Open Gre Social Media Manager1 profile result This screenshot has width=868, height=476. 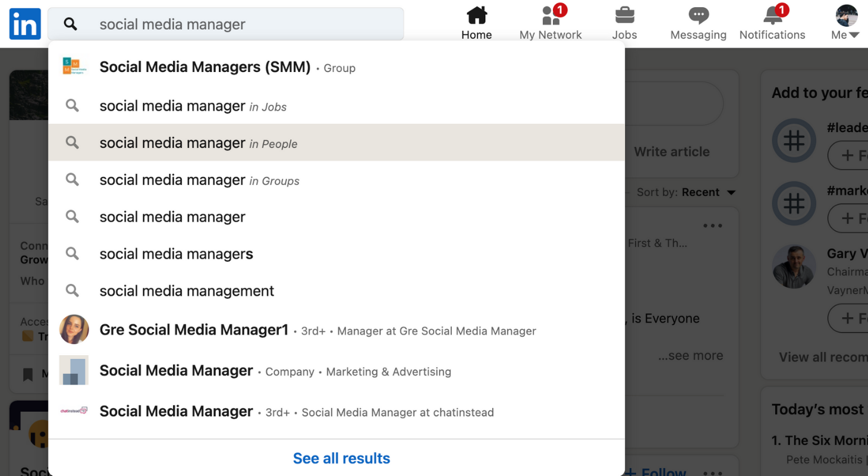click(x=336, y=330)
